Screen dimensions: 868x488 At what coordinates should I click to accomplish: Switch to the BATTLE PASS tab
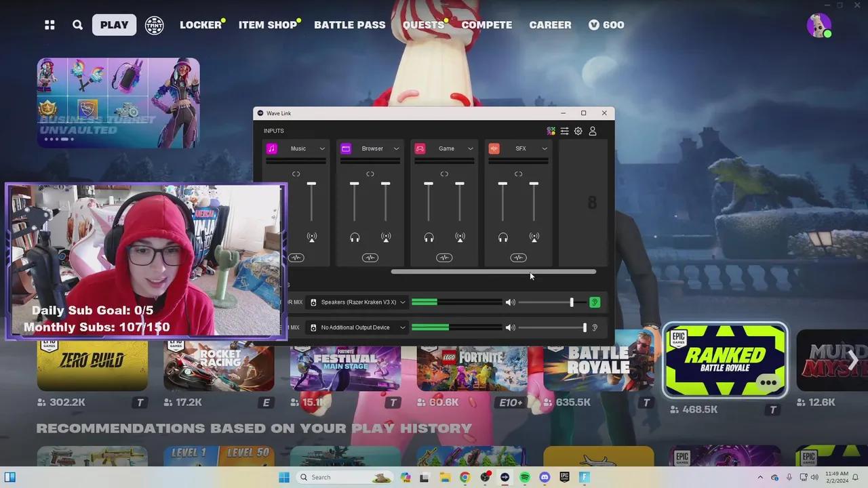click(350, 25)
